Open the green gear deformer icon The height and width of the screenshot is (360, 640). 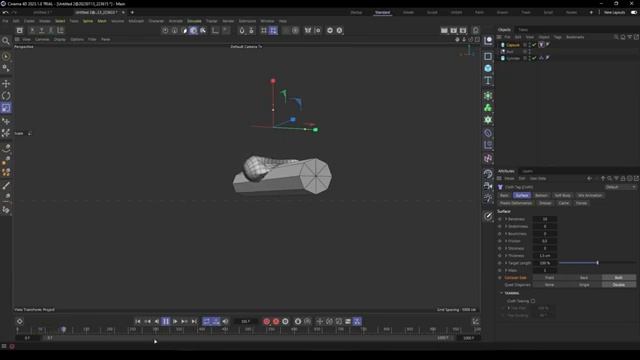(x=488, y=120)
